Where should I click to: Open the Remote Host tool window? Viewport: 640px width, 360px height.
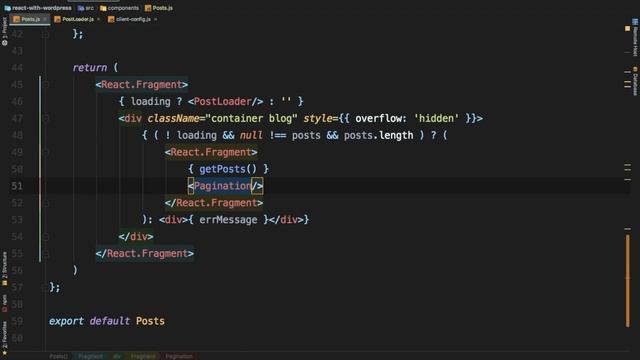coord(635,38)
